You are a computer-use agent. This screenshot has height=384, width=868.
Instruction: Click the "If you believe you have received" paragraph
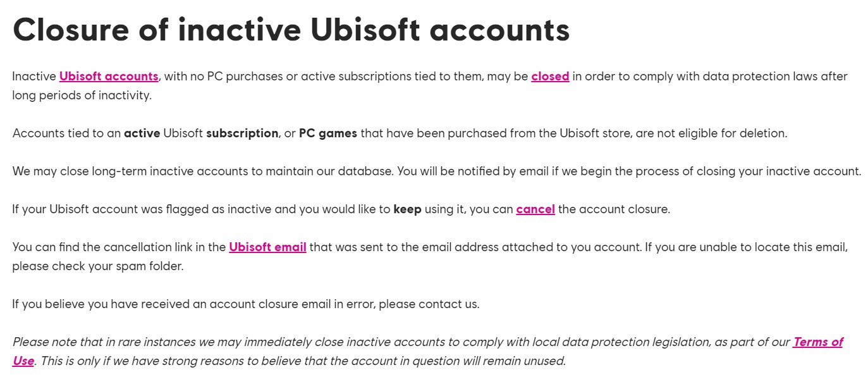click(190, 304)
